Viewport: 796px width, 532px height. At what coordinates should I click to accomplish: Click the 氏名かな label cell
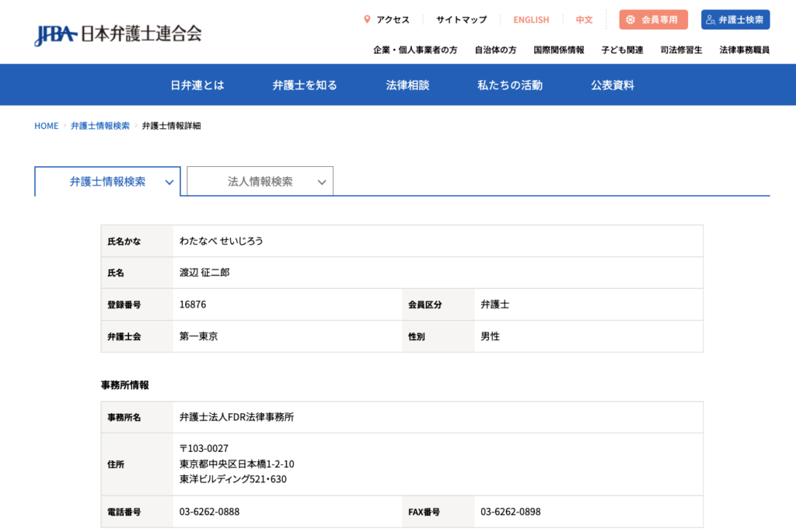click(137, 242)
